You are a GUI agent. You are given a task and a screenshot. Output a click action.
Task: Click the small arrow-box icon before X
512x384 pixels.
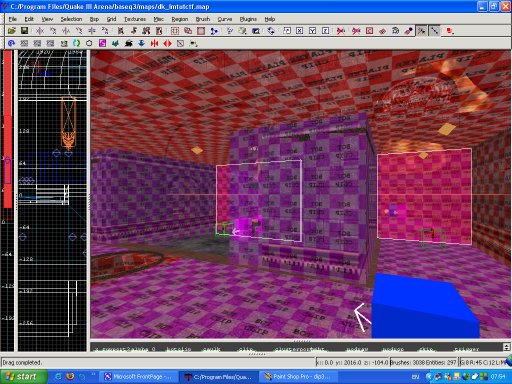[287, 31]
